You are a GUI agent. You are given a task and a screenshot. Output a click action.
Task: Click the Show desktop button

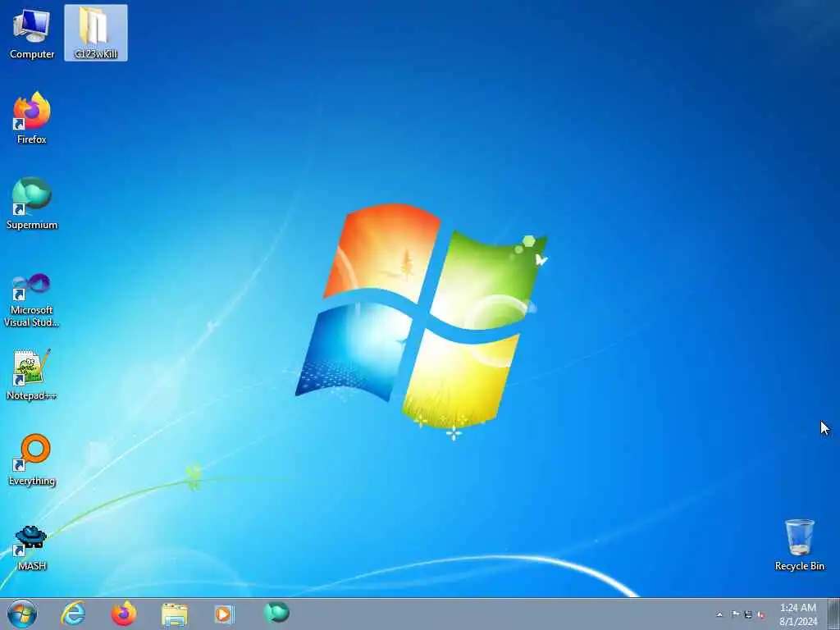pos(833,614)
